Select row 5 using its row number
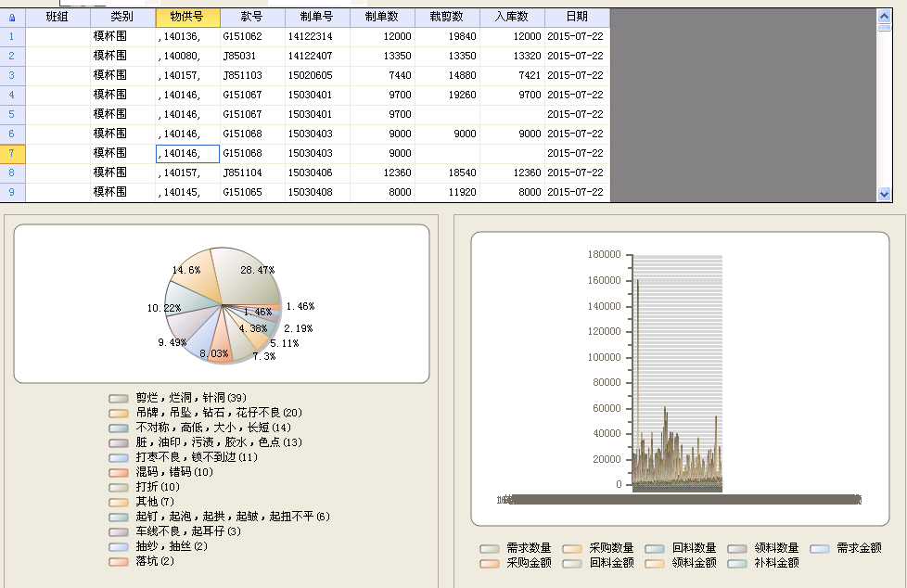 point(12,115)
